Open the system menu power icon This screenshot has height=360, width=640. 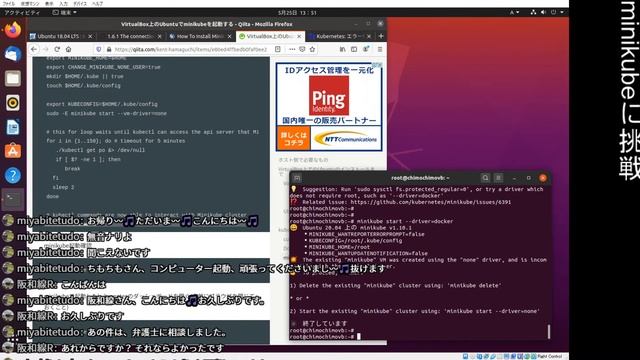pyautogui.click(x=553, y=13)
